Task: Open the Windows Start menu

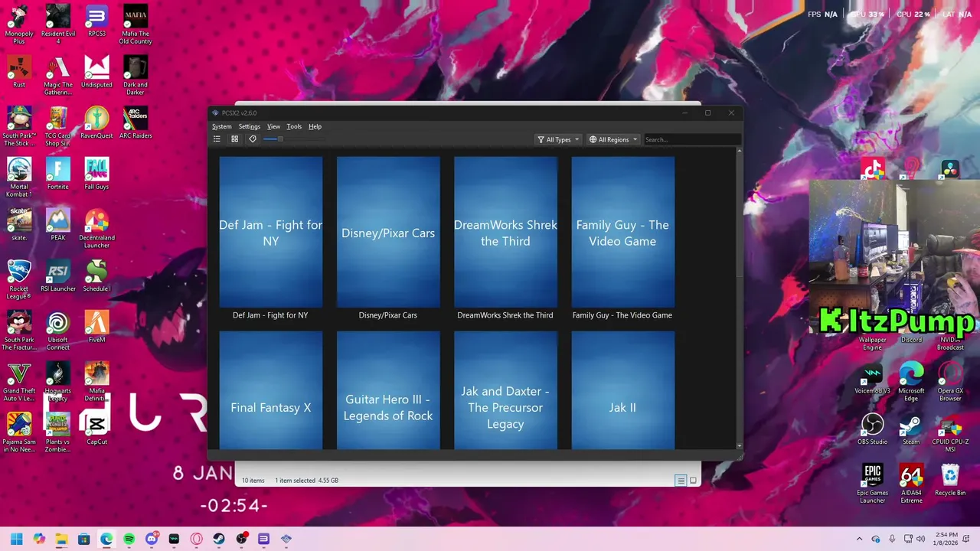Action: click(16, 539)
